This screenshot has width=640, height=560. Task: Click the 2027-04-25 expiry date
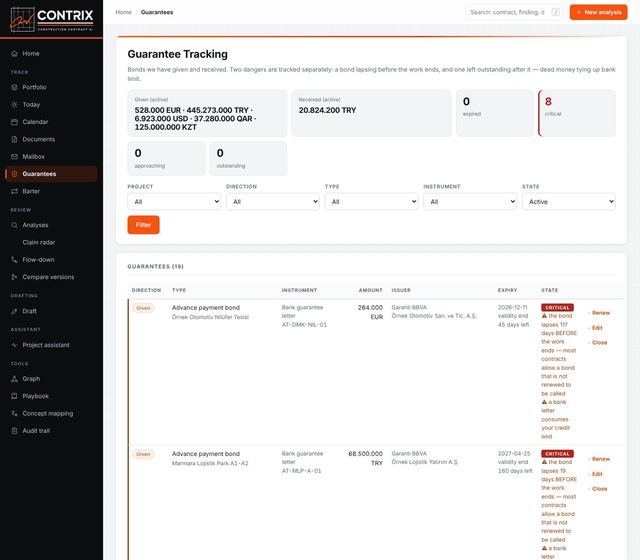coord(514,453)
